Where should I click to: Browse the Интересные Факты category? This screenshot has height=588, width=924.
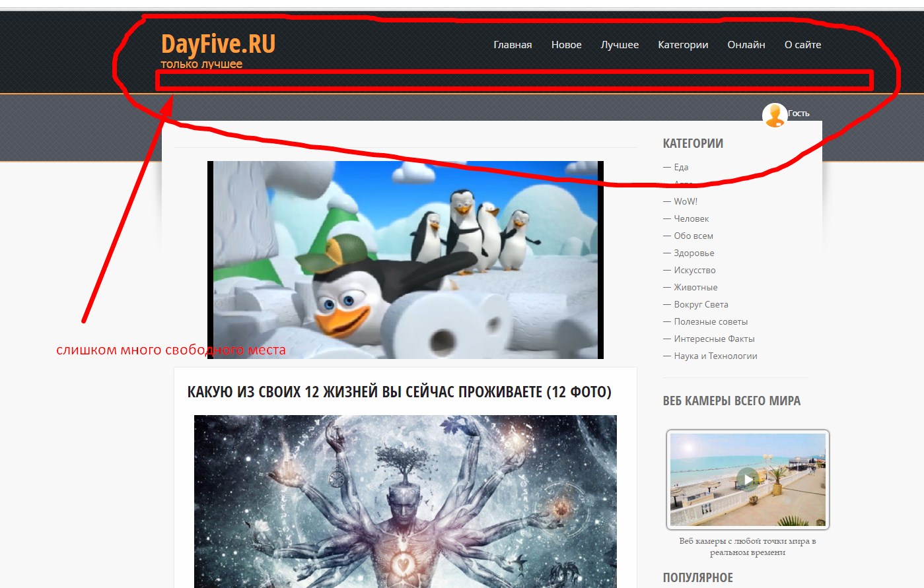[x=714, y=339]
